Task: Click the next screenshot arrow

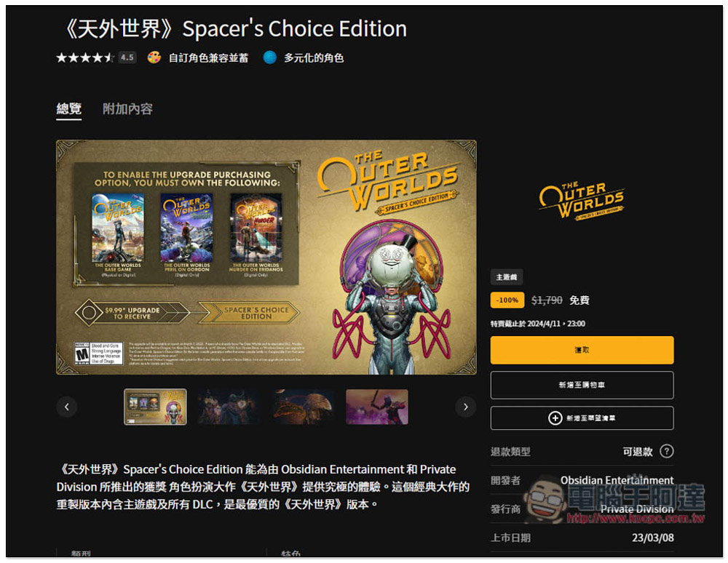Action: click(x=466, y=407)
